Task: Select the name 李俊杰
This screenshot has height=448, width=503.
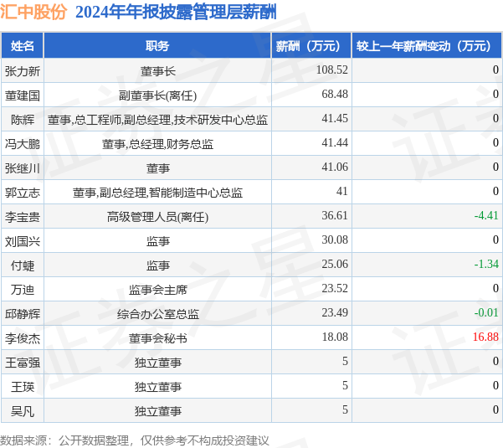Action: pos(23,338)
